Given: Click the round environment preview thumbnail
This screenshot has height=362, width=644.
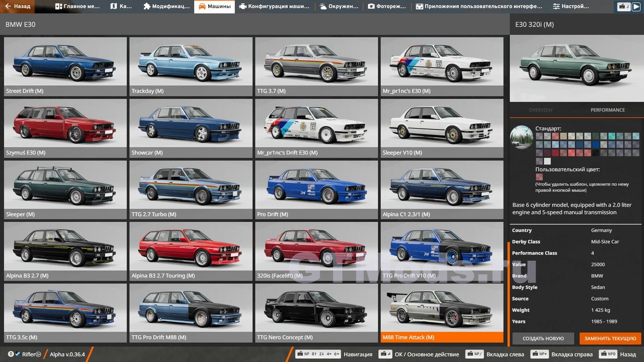Looking at the screenshot, I should click(522, 137).
